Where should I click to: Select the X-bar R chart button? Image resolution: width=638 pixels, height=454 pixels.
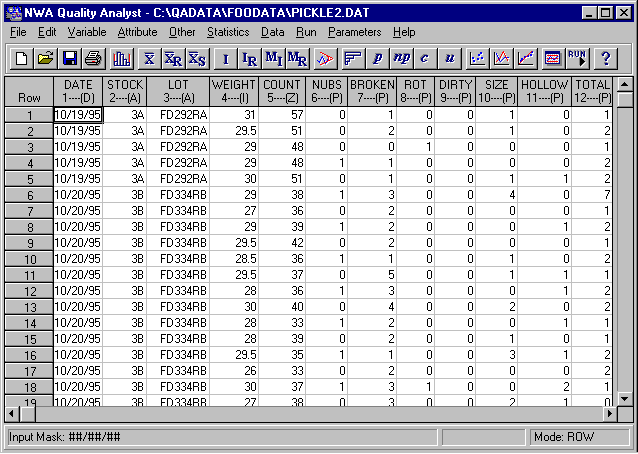click(x=173, y=58)
